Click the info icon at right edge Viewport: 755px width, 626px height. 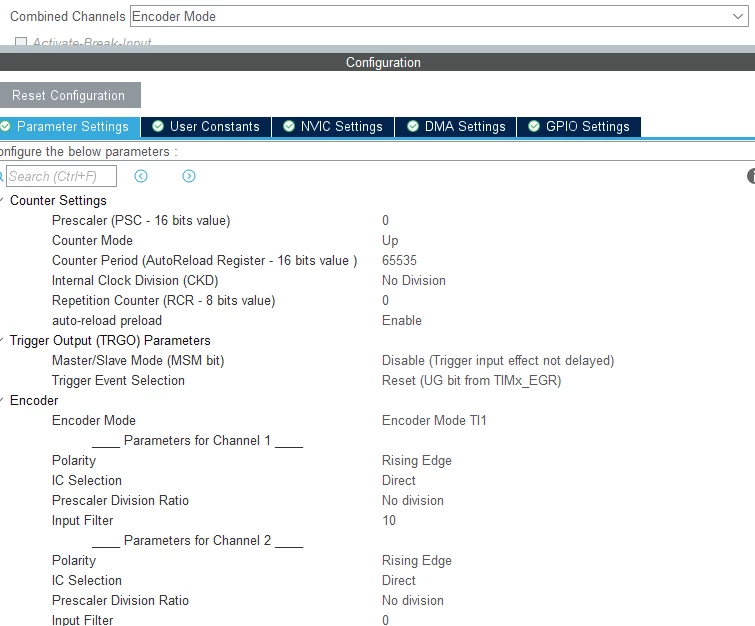[x=751, y=176]
